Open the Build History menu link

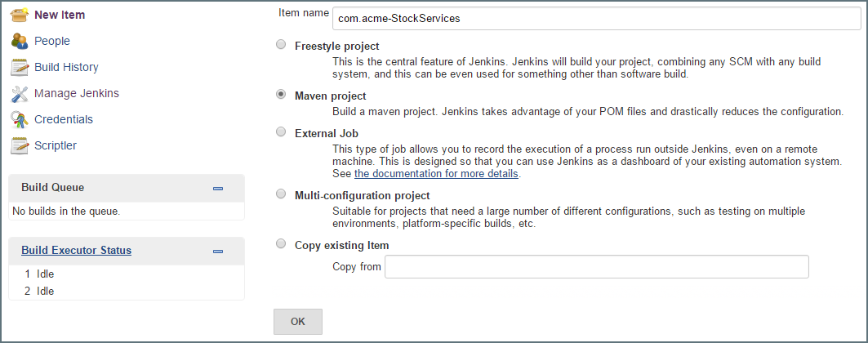click(66, 67)
